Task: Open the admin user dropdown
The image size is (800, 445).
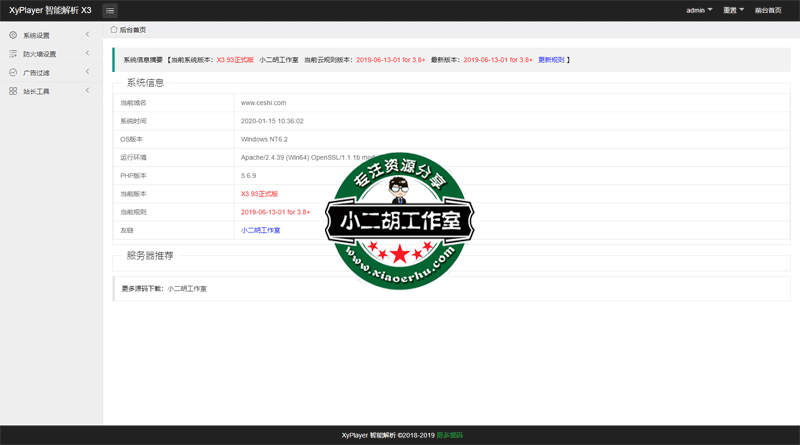Action: (699, 10)
